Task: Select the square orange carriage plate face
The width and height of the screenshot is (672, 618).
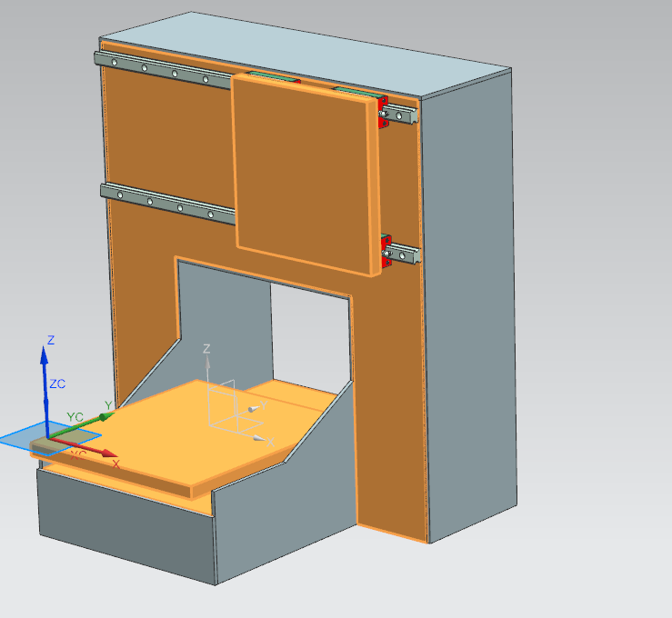Action: (x=305, y=173)
